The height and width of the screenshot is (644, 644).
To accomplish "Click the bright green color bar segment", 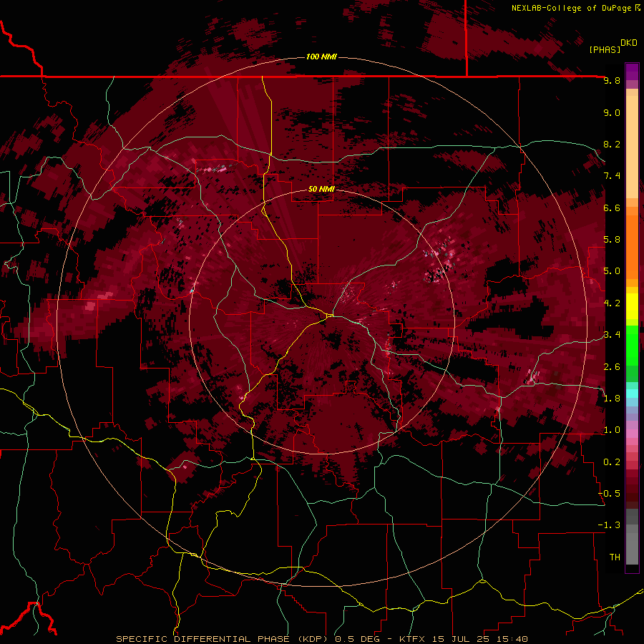I will pyautogui.click(x=632, y=345).
